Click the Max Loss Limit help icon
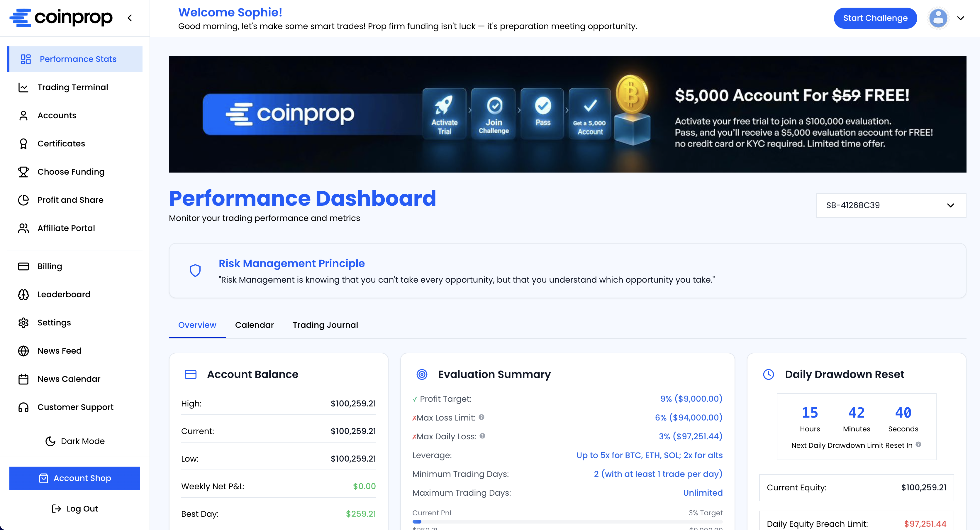Viewport: 980px width, 530px height. click(x=481, y=417)
